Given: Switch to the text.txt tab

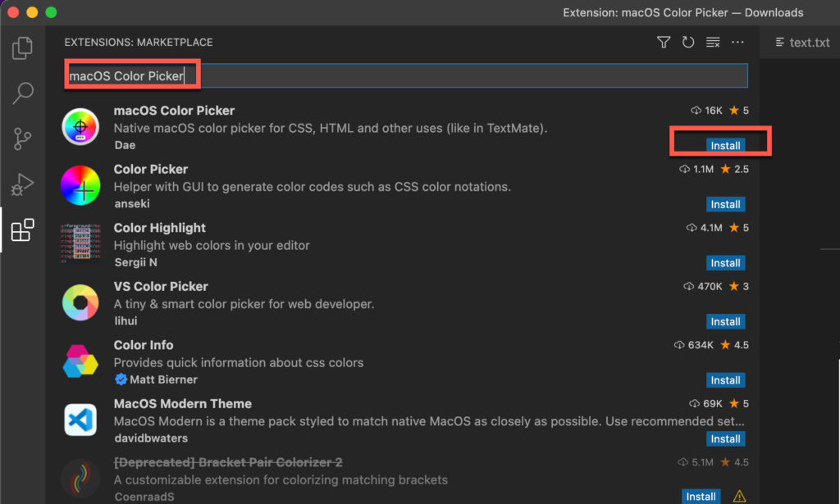Looking at the screenshot, I should coord(808,42).
